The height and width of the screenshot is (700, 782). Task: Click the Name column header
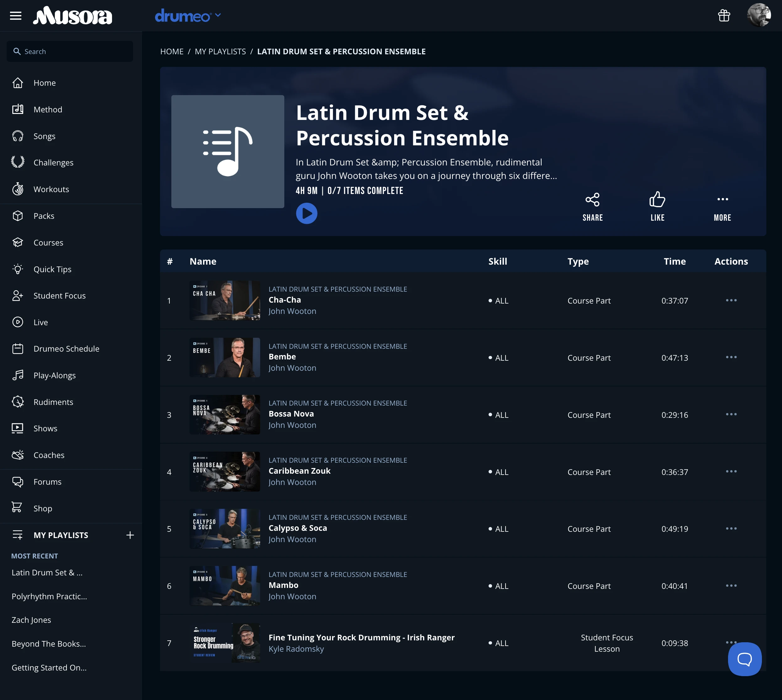point(203,261)
